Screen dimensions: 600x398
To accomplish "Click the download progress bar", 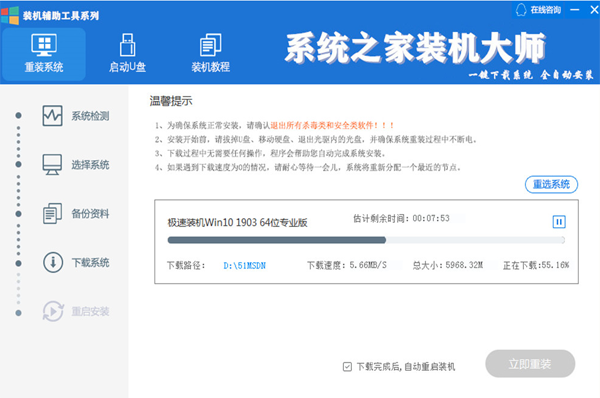I will [x=366, y=240].
